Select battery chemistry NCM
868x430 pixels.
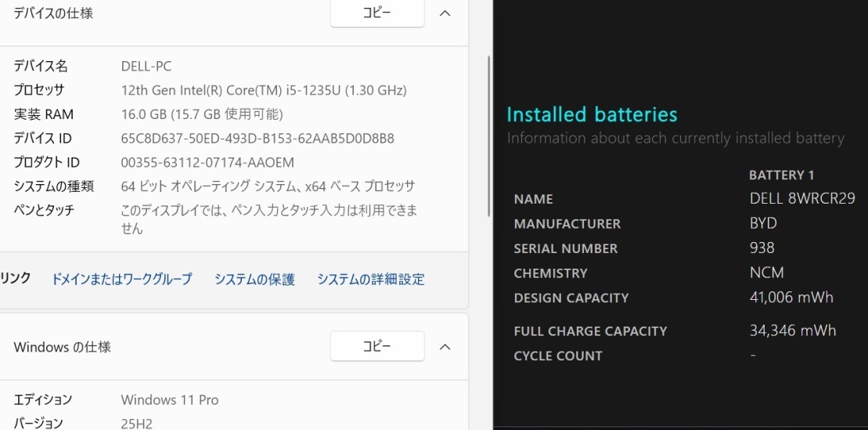pyautogui.click(x=767, y=273)
